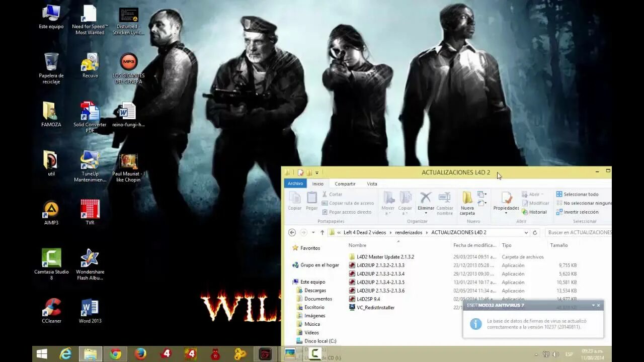Select Favoritos in navigation pane
The height and width of the screenshot is (362, 644).
tap(306, 248)
